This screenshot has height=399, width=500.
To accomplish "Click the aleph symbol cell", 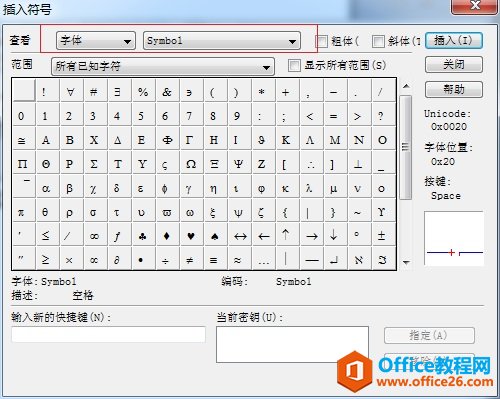I will [360, 259].
